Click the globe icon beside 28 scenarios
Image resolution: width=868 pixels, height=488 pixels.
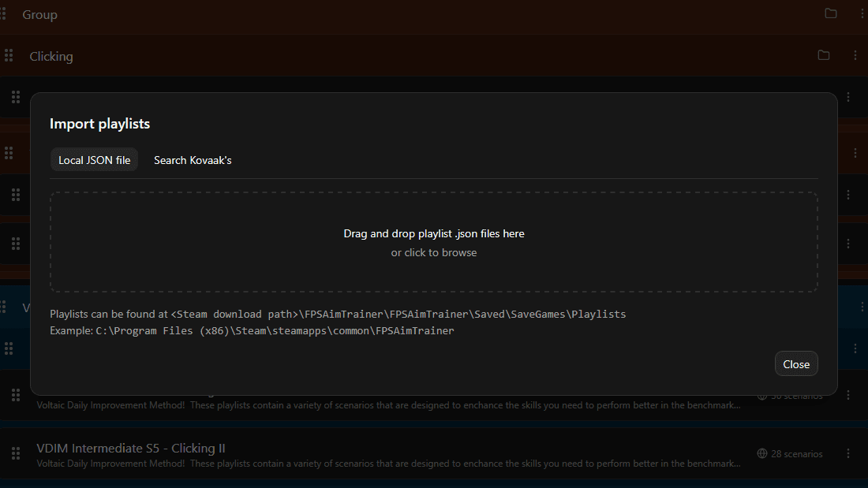pos(762,453)
